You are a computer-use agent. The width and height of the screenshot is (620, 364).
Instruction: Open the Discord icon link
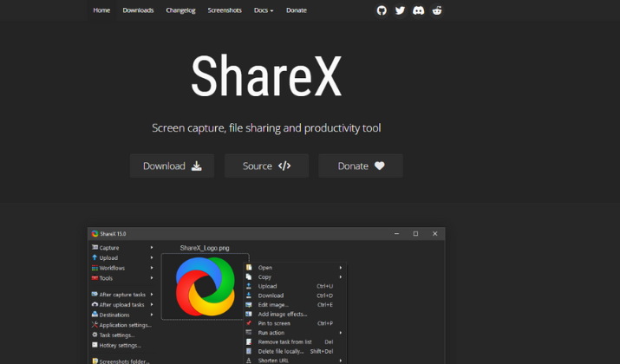point(418,10)
